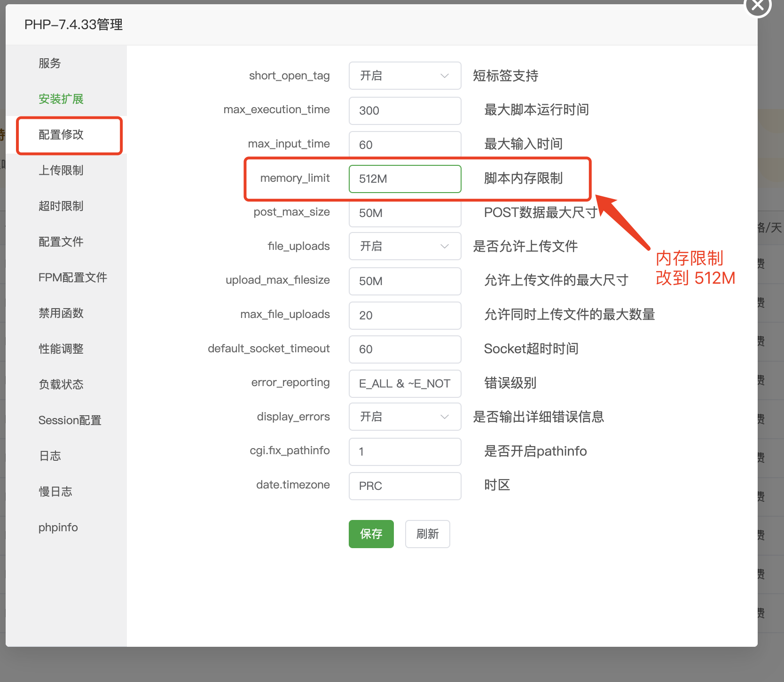This screenshot has height=682, width=784.
Task: Open the 超时限制 settings tab
Action: pos(61,206)
